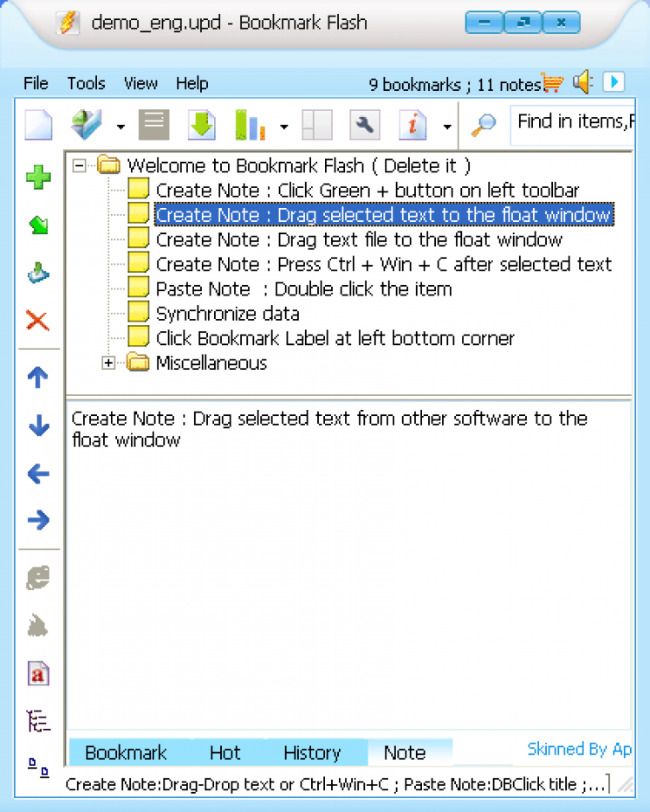Image resolution: width=650 pixels, height=812 pixels.
Task: Click the tree structure sidebar icon
Action: point(38,721)
